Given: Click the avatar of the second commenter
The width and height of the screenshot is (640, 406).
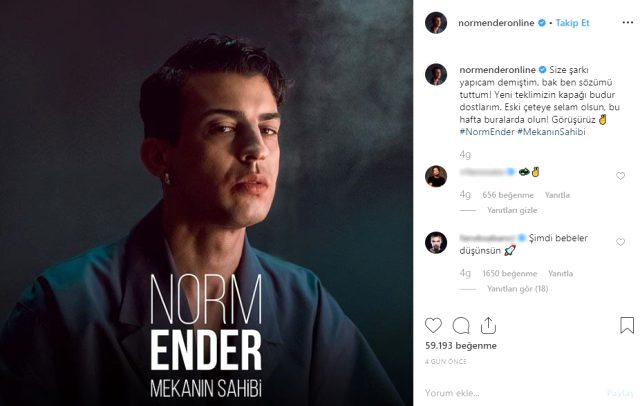Looking at the screenshot, I should pos(435,243).
